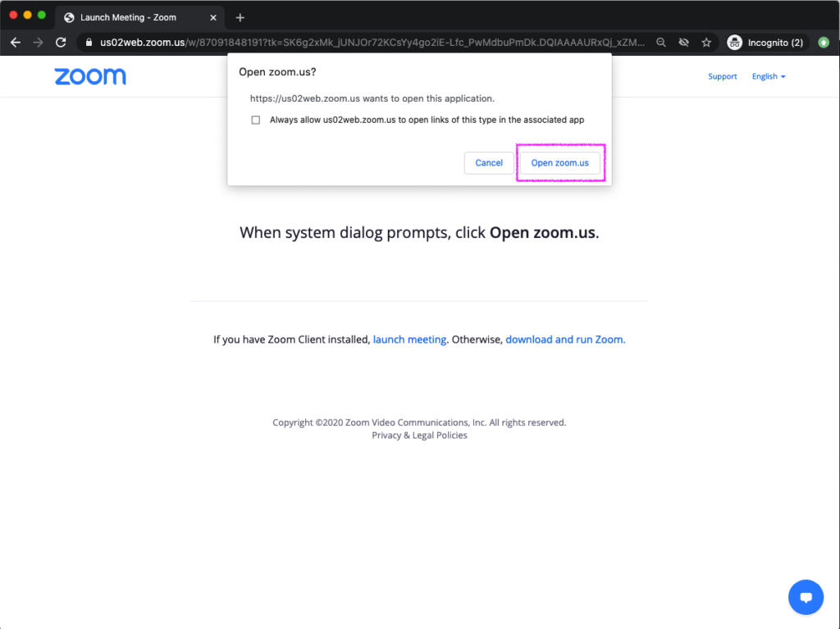Screen dimensions: 840x629
Task: Click the address bar lock icon
Action: (x=89, y=43)
